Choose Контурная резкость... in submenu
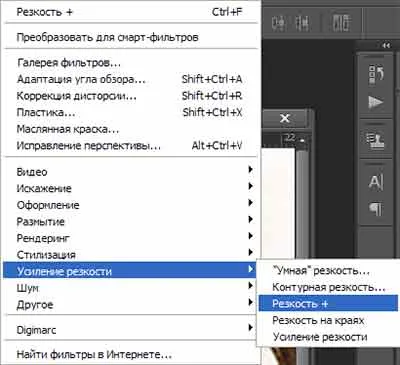 pos(328,287)
